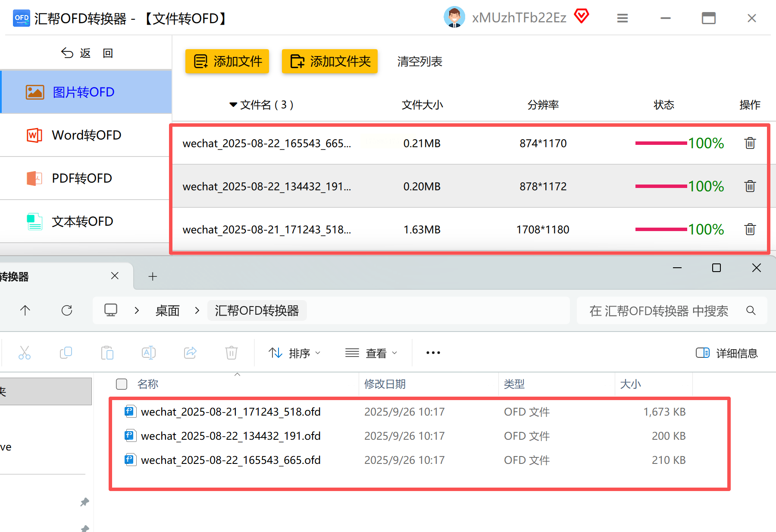
Task: Click 汇帮OFD转换器 breadcrumb segment
Action: pos(257,311)
